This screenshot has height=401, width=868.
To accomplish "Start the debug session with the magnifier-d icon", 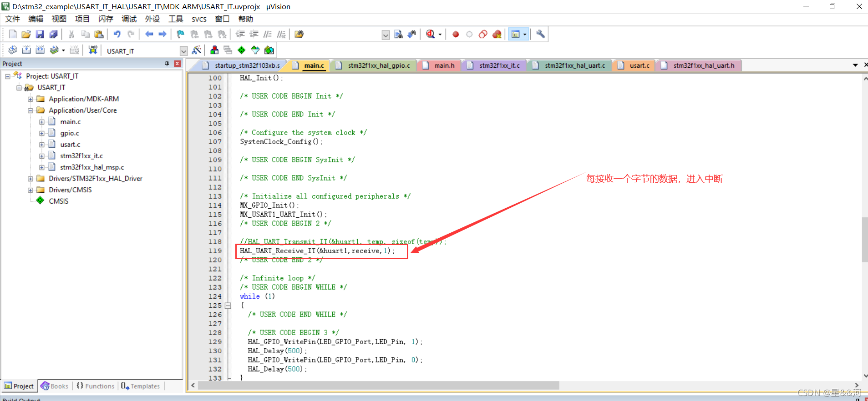I will (x=430, y=34).
